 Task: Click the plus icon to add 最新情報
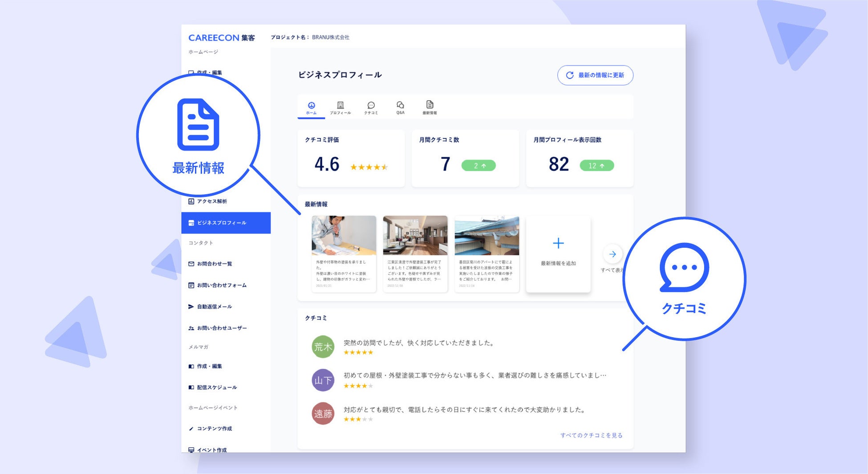(558, 243)
